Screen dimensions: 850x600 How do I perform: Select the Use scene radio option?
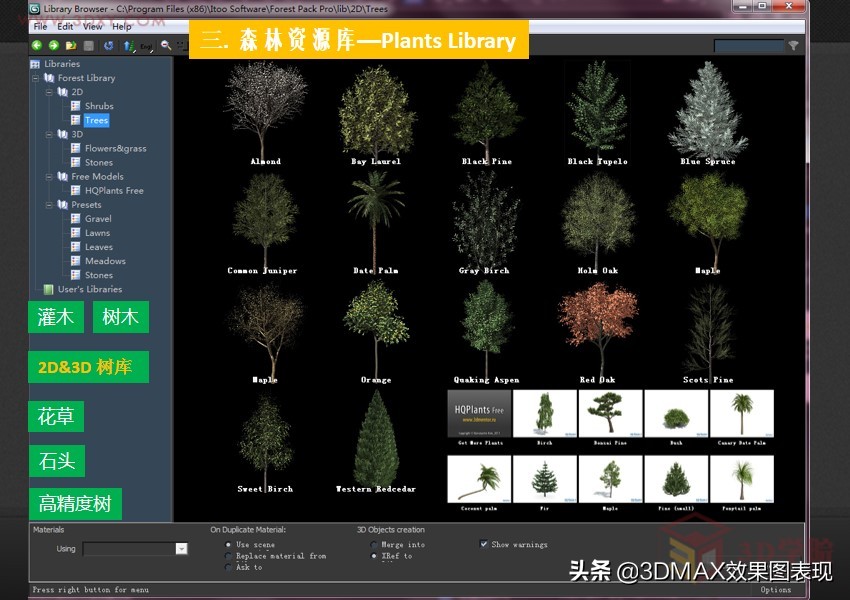pyautogui.click(x=228, y=544)
